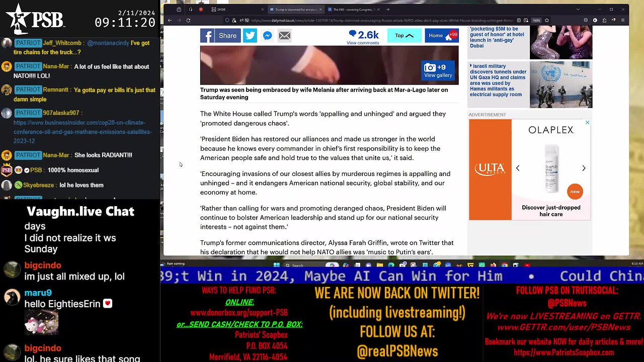Viewport: 644px width, 362px height.
Task: Open 'pocketing $5M' Dubai hotel launch story
Action: pos(497,38)
